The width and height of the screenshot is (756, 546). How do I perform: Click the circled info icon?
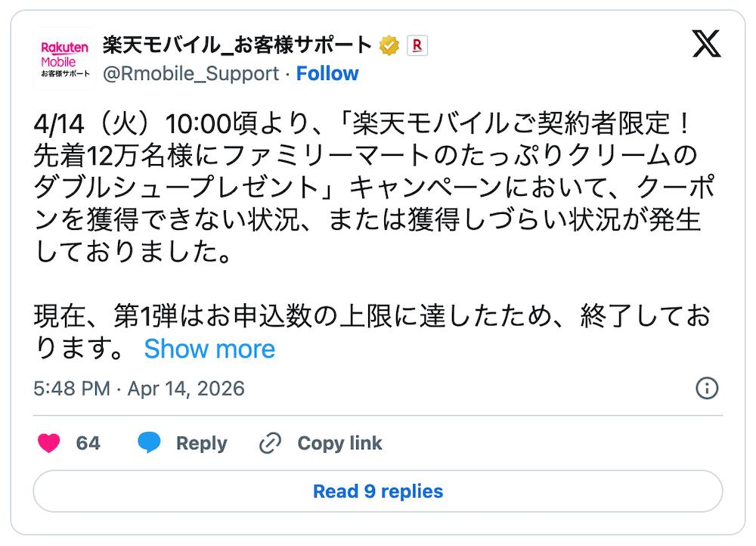point(706,389)
